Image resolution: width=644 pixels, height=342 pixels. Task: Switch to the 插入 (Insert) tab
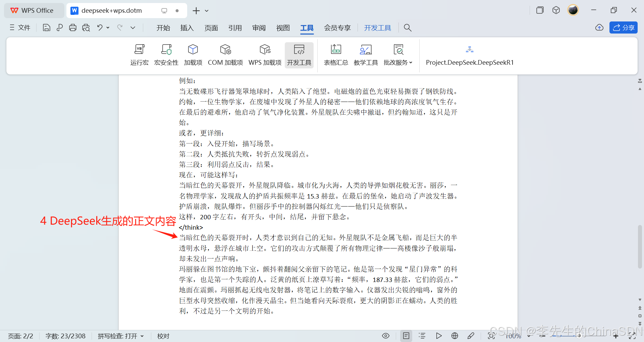point(187,28)
